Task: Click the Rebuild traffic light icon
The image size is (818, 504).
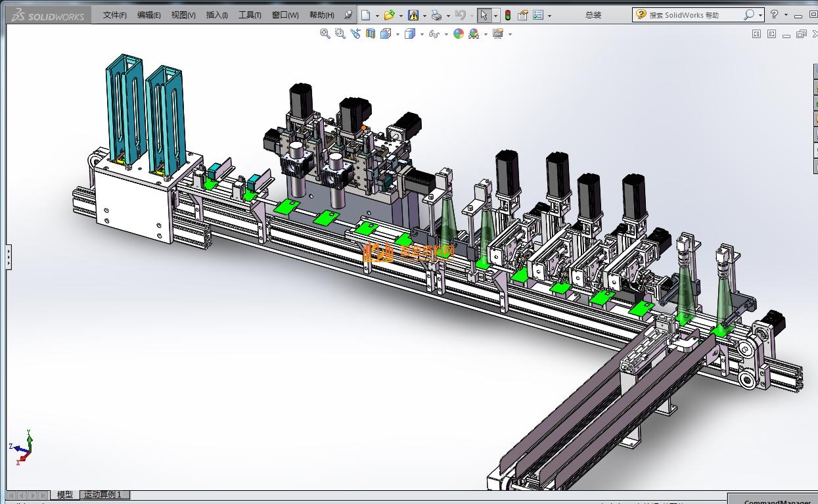Action: point(507,15)
